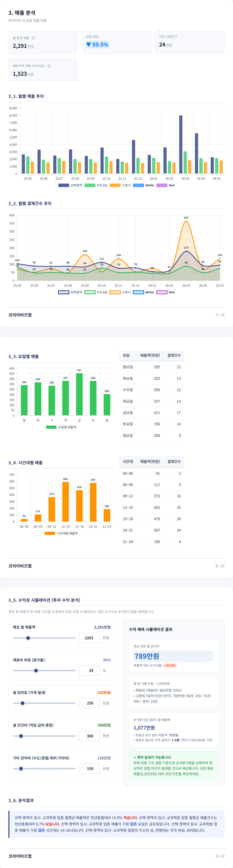The width and height of the screenshot is (233, 868).
Task: Click the 재료비 비중 input showing 35
Action: 89,671
